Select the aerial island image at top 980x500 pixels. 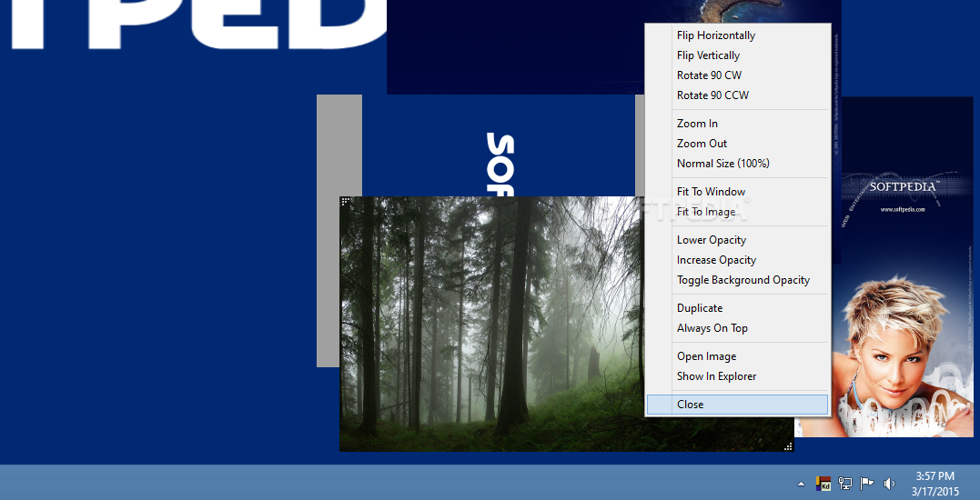516,46
